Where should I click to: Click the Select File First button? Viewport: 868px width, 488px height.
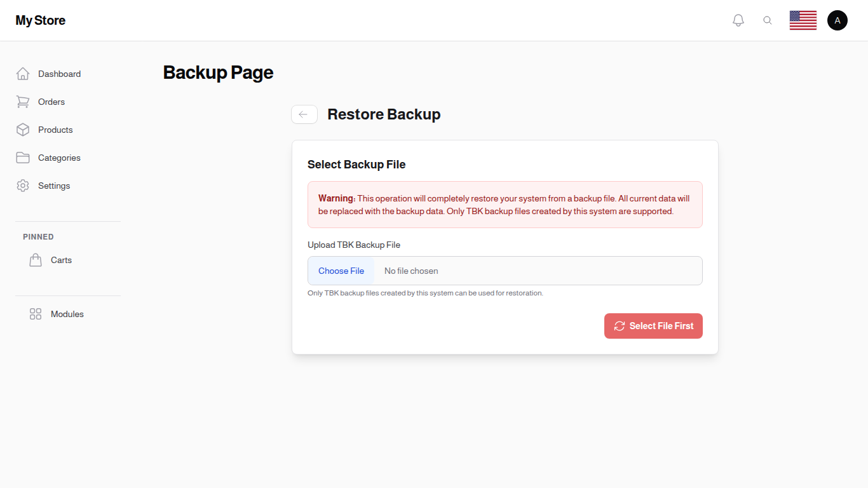coord(653,326)
